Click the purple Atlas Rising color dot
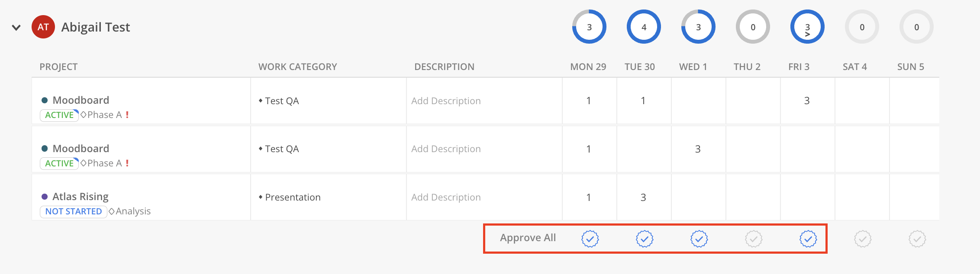The width and height of the screenshot is (980, 274). point(45,197)
